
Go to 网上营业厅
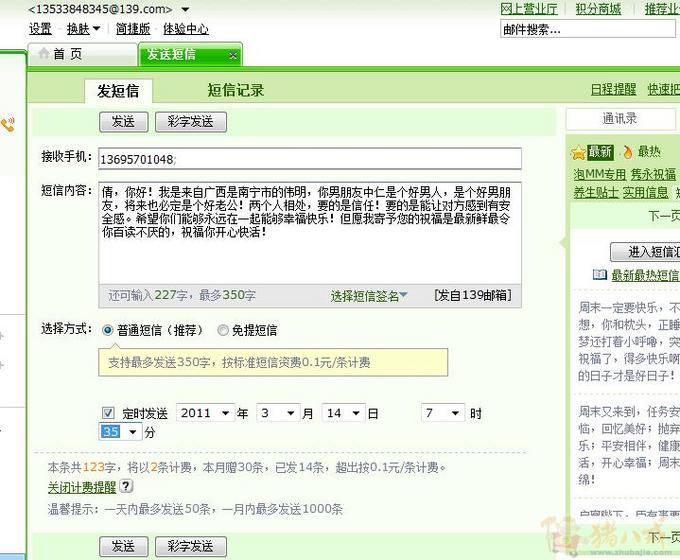pyautogui.click(x=529, y=9)
